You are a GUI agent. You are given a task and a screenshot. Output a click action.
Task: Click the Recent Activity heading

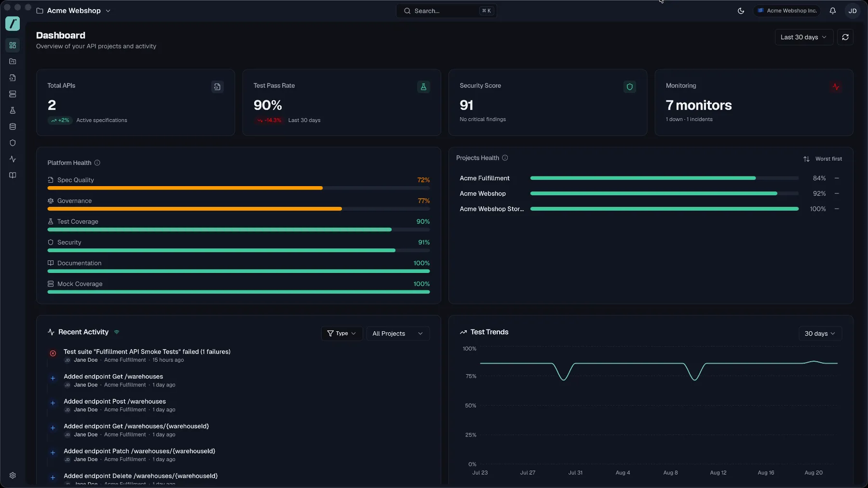(x=83, y=332)
